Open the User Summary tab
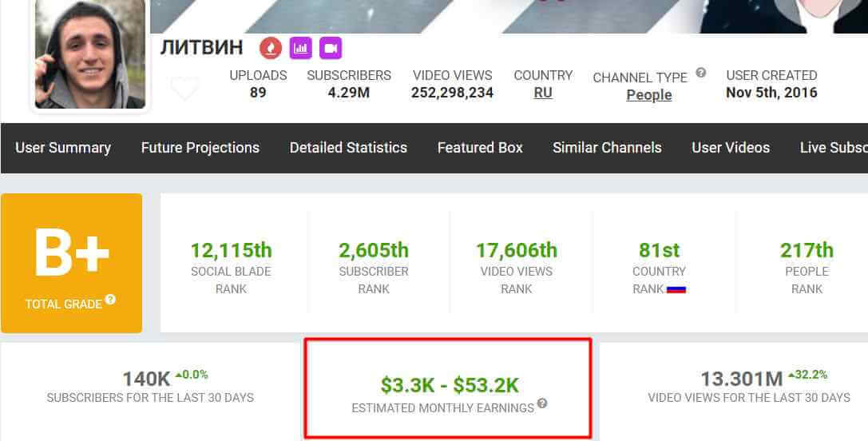 (63, 148)
